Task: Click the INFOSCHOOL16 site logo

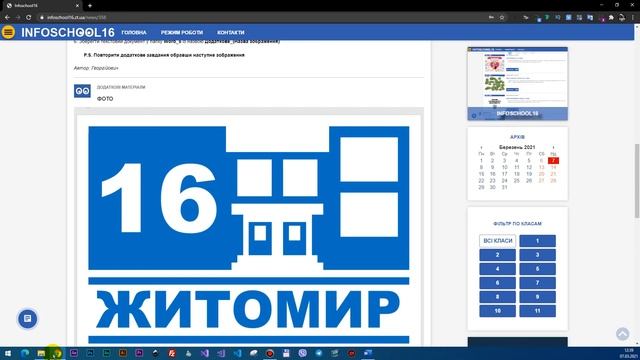Action: click(68, 33)
